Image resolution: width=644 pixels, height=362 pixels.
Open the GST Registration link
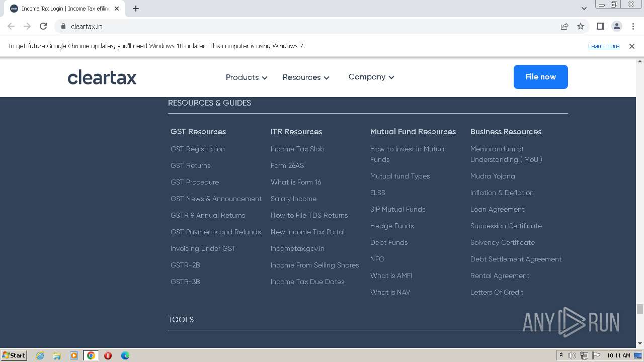coord(198,149)
